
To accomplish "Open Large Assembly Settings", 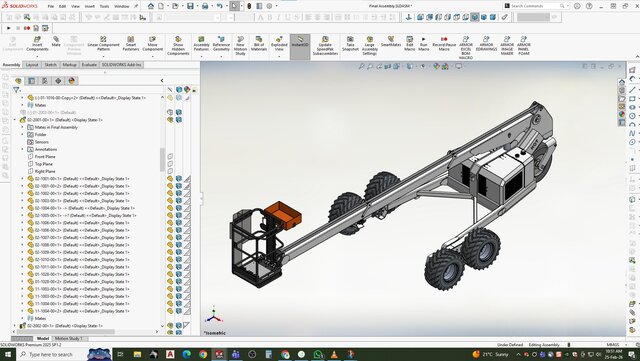I will [x=369, y=46].
